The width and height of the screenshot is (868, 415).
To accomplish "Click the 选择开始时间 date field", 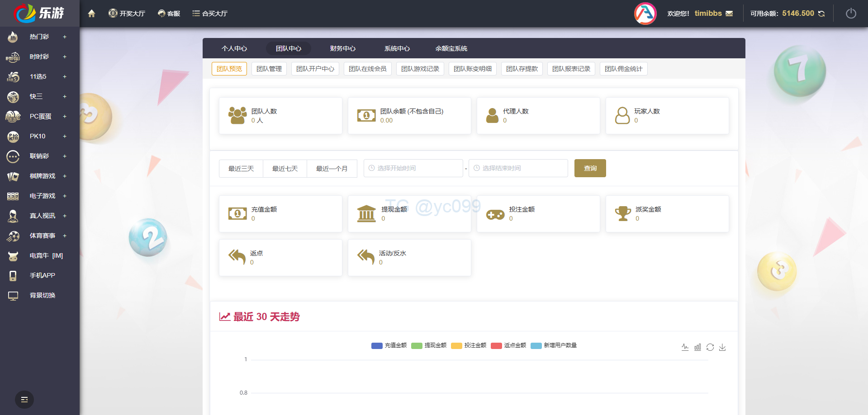I will click(x=413, y=168).
